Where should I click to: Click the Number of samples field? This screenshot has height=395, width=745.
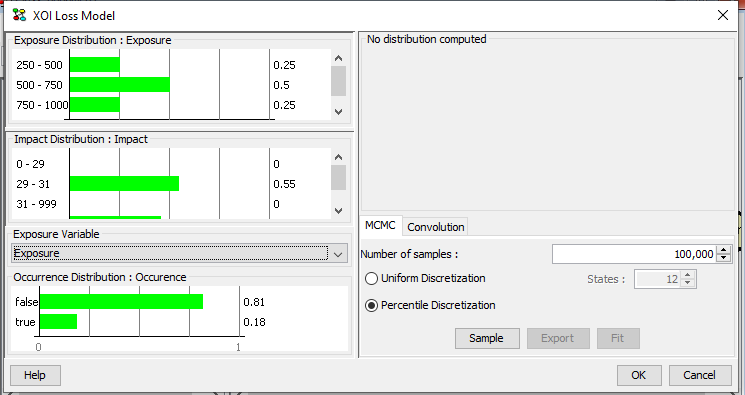(634, 254)
